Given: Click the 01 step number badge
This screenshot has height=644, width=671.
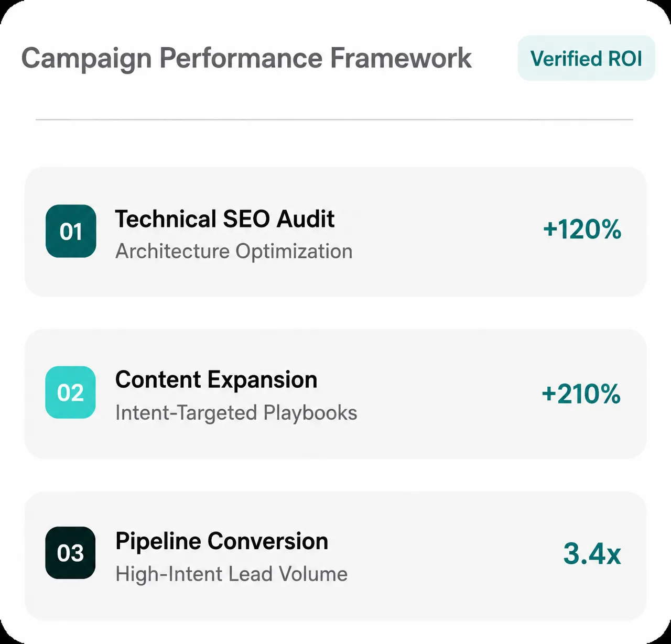Looking at the screenshot, I should 71,231.
